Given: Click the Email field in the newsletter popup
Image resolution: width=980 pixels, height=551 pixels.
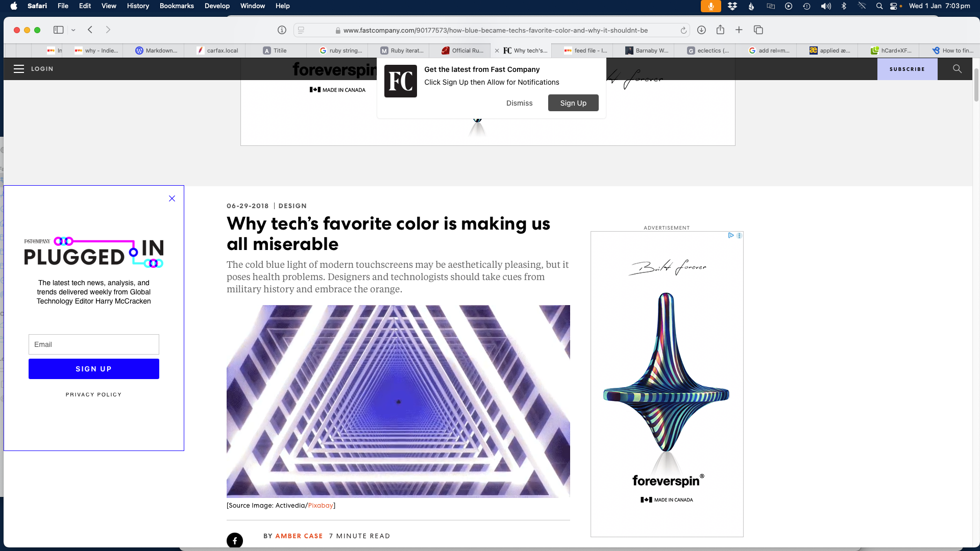Looking at the screenshot, I should pyautogui.click(x=93, y=344).
